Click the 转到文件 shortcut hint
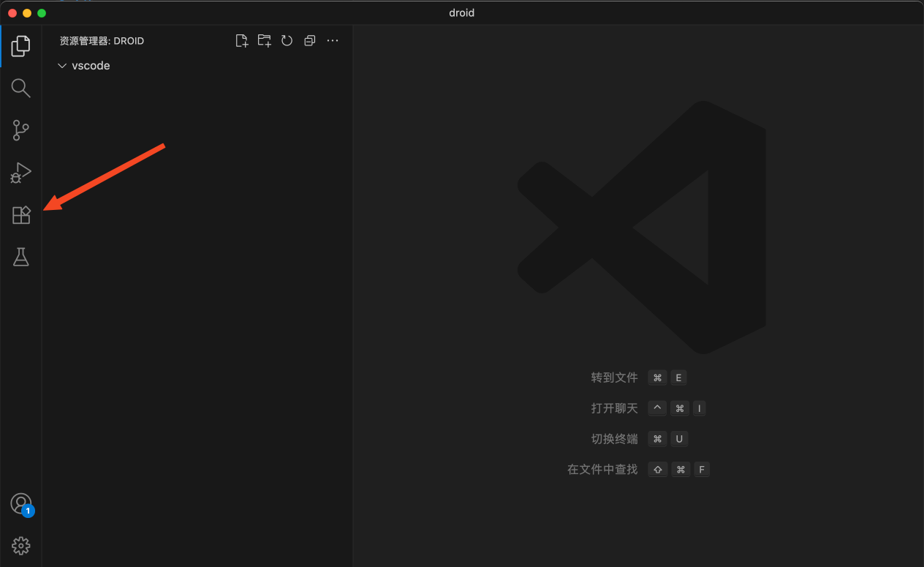Viewport: 924px width, 567px height. [614, 378]
